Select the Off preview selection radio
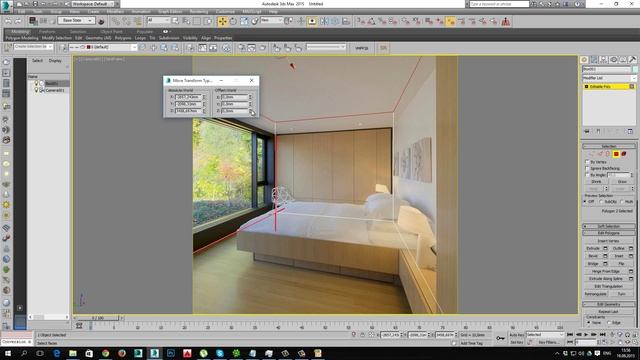Image resolution: width=640 pixels, height=360 pixels. pos(585,202)
